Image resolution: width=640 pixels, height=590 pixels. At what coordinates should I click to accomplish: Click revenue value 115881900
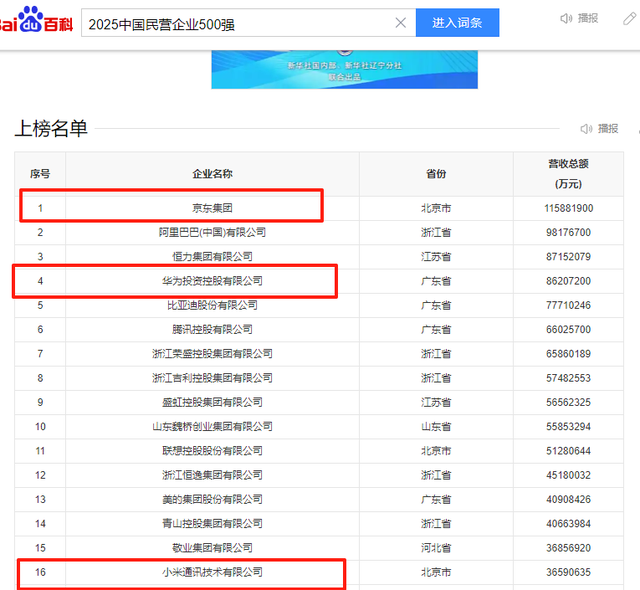pos(568,208)
